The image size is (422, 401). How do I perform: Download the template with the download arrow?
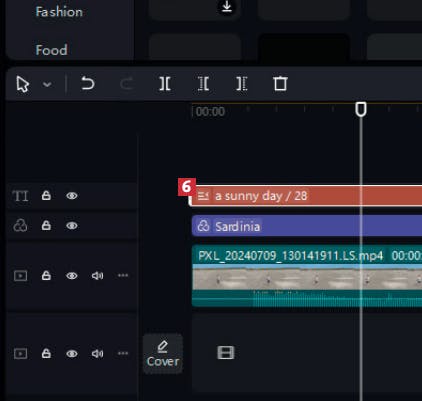click(x=227, y=6)
